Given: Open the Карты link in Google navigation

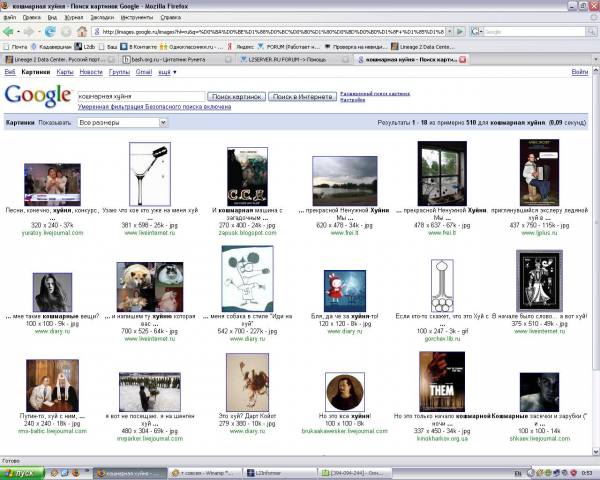Looking at the screenshot, I should coord(65,72).
